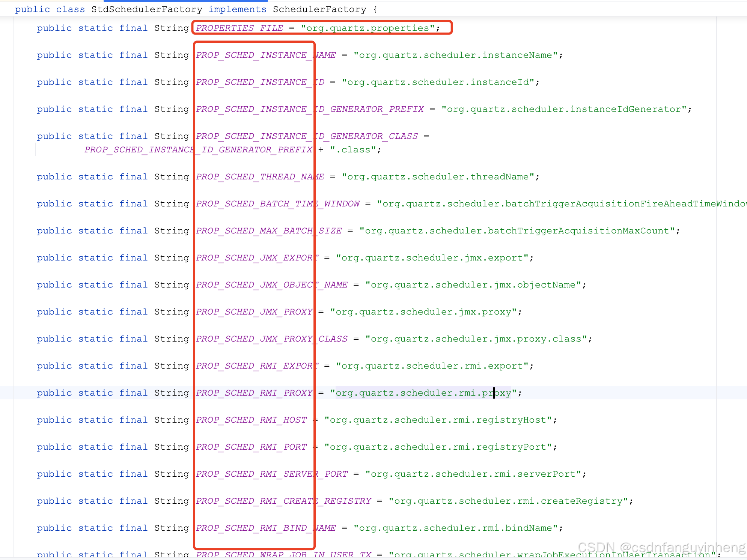Click the PROP_SCHED_THREAD_NAME constant
This screenshot has height=560, width=747.
point(260,177)
